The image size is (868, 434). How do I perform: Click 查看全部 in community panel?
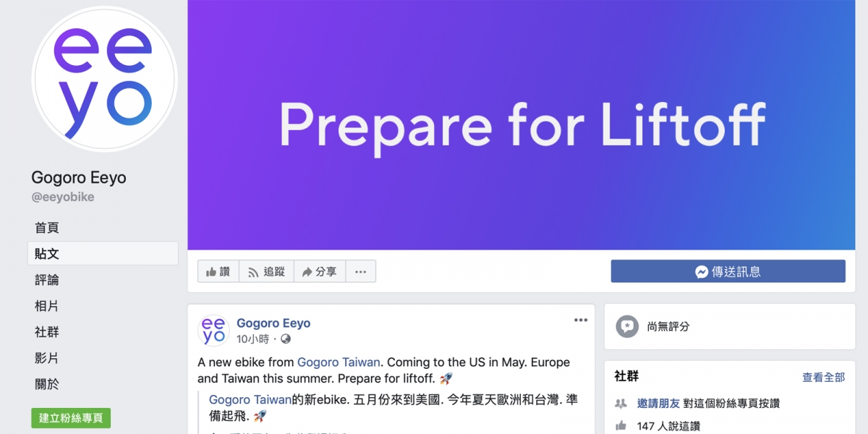(823, 378)
